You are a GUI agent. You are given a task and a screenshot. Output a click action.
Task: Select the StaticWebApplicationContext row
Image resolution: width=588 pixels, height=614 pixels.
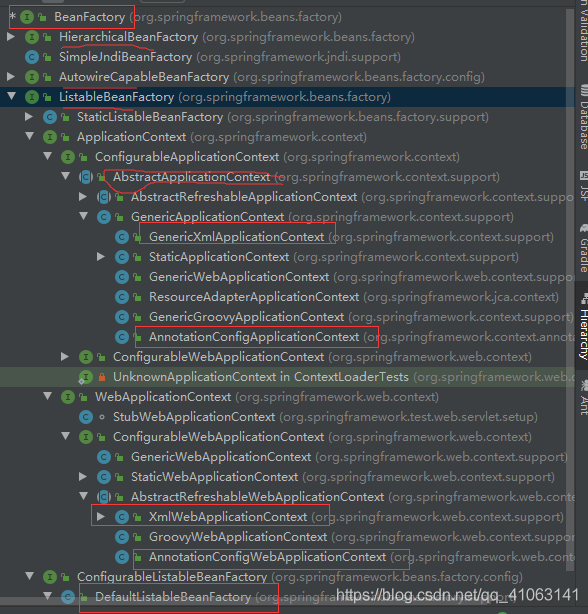point(287,477)
